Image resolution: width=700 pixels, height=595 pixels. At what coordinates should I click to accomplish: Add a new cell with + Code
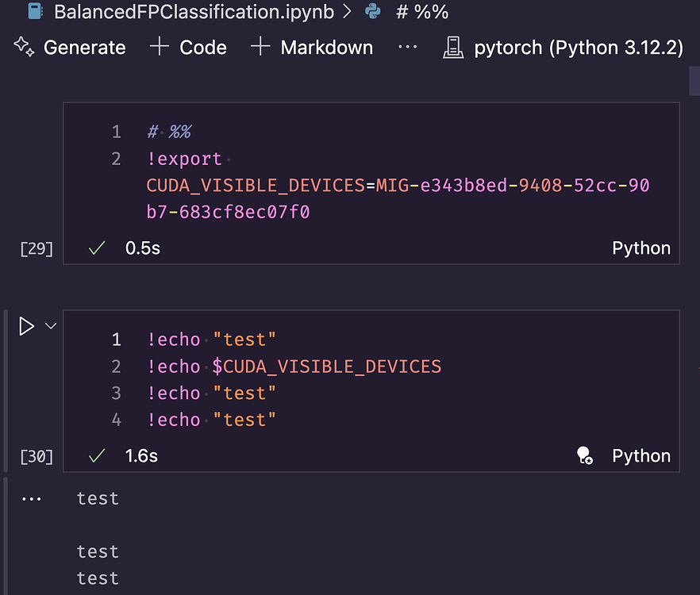click(188, 47)
